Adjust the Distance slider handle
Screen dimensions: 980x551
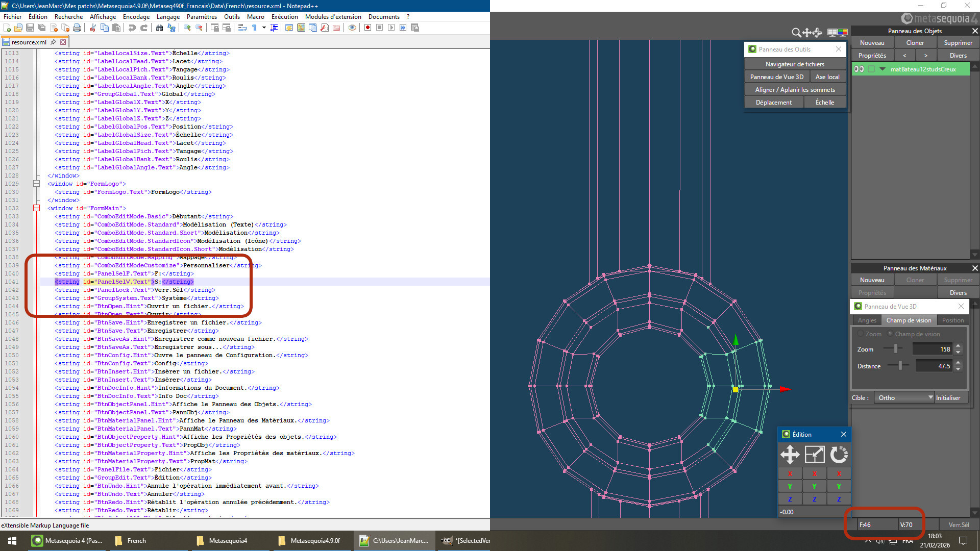[900, 365]
